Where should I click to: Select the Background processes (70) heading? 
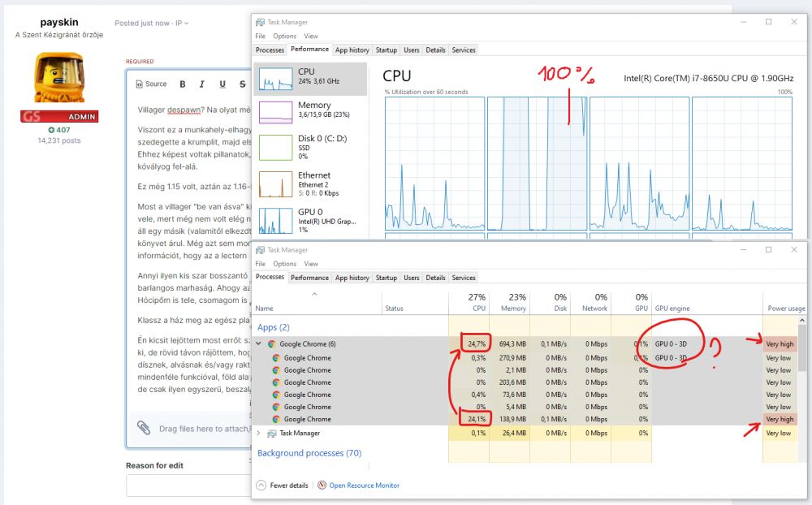point(309,453)
